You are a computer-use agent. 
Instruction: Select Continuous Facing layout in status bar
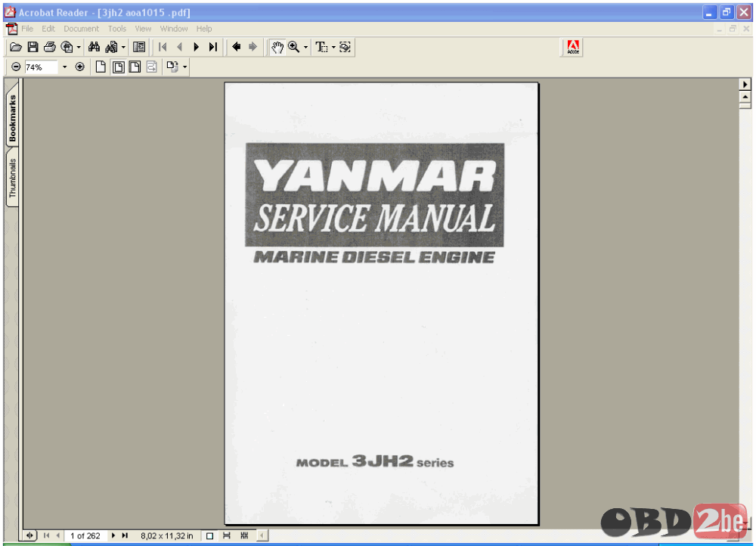coord(244,536)
